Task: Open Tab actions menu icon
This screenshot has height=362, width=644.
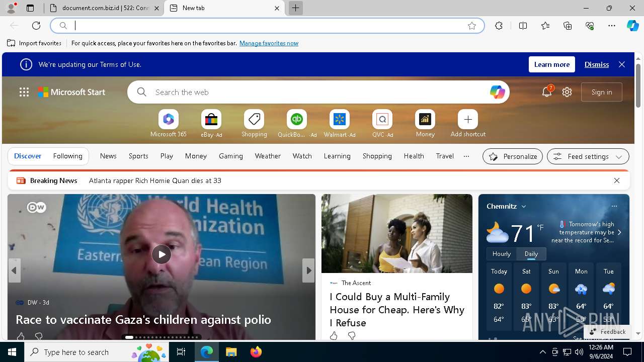Action: (x=30, y=8)
